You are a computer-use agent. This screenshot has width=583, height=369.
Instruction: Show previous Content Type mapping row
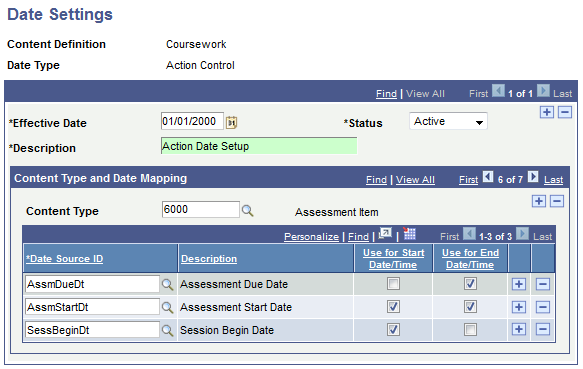488,177
